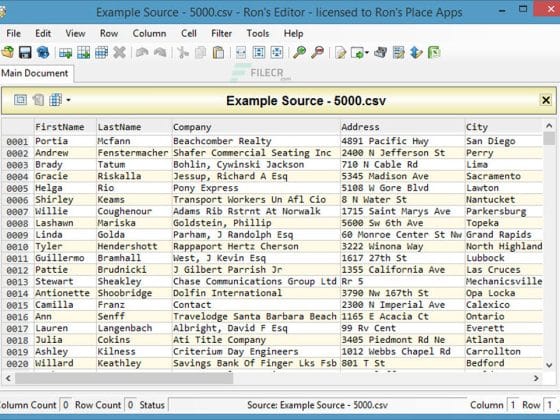Open the File menu

click(13, 33)
